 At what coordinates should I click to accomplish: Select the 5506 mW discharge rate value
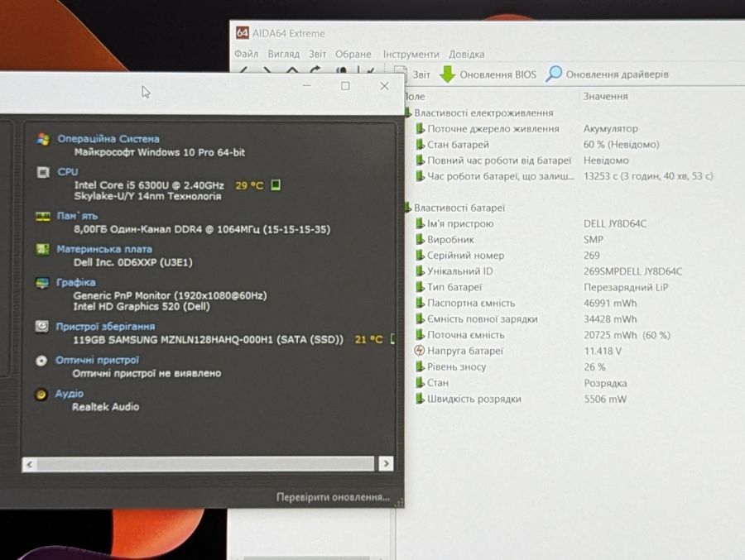605,399
